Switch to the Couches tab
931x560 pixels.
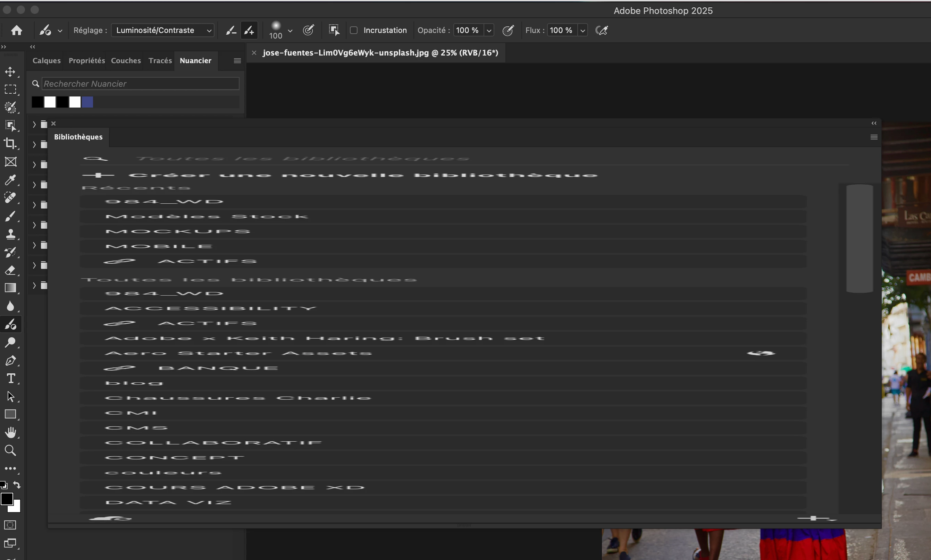[126, 60]
